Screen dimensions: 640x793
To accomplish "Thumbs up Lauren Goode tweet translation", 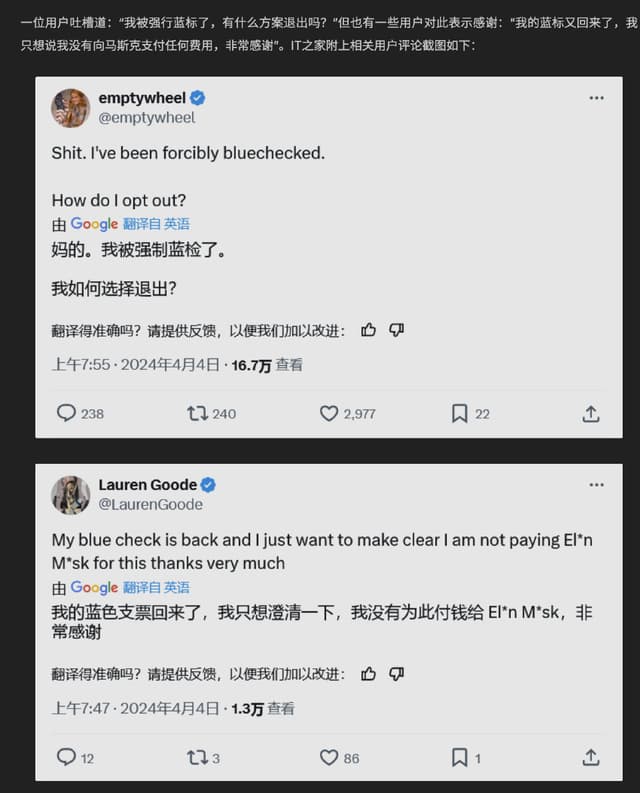I will [368, 674].
